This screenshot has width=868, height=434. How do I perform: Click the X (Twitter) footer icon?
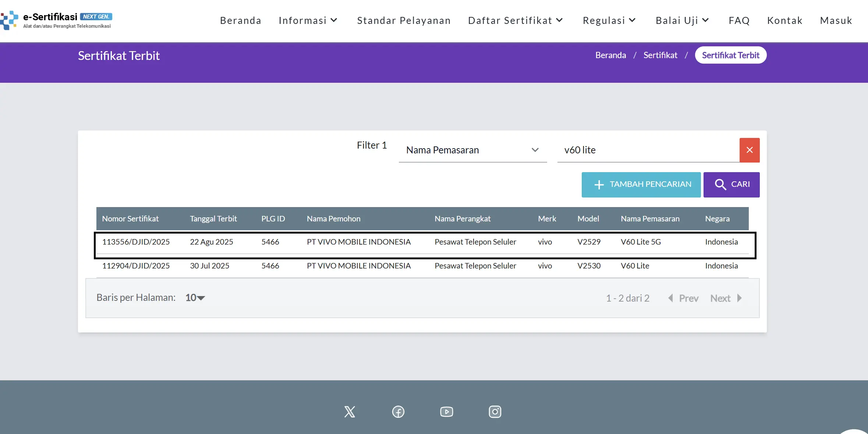click(349, 412)
